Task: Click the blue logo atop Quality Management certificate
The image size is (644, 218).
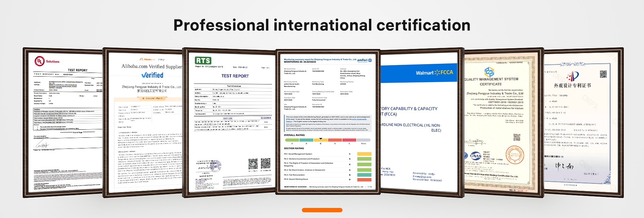Action: pos(489,72)
